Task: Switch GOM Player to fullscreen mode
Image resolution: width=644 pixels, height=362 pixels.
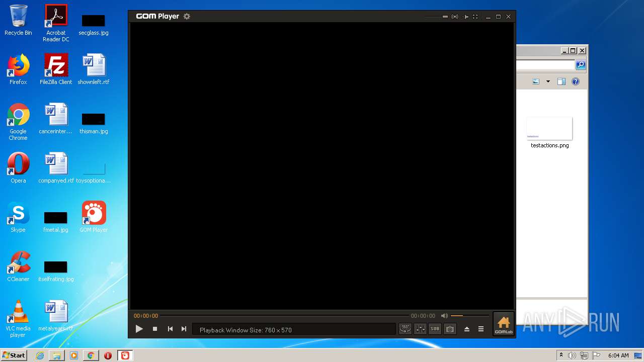Action: click(x=475, y=17)
